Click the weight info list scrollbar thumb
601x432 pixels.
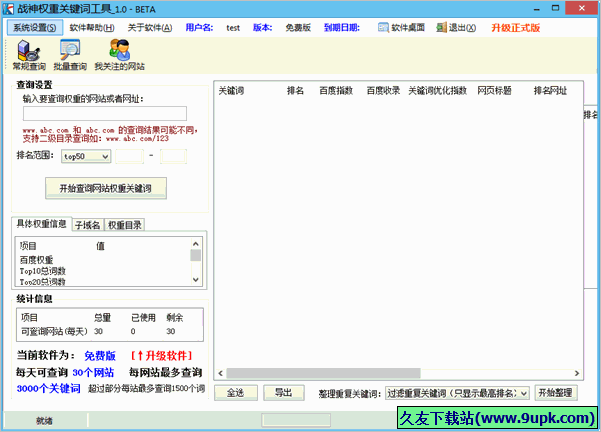(195, 255)
